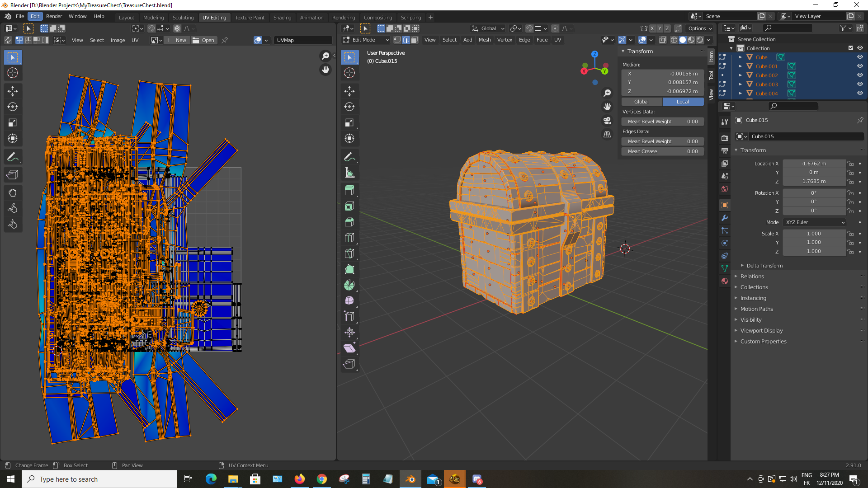This screenshot has height=488, width=868.
Task: Expand the Cube.003 tree item
Action: point(740,84)
